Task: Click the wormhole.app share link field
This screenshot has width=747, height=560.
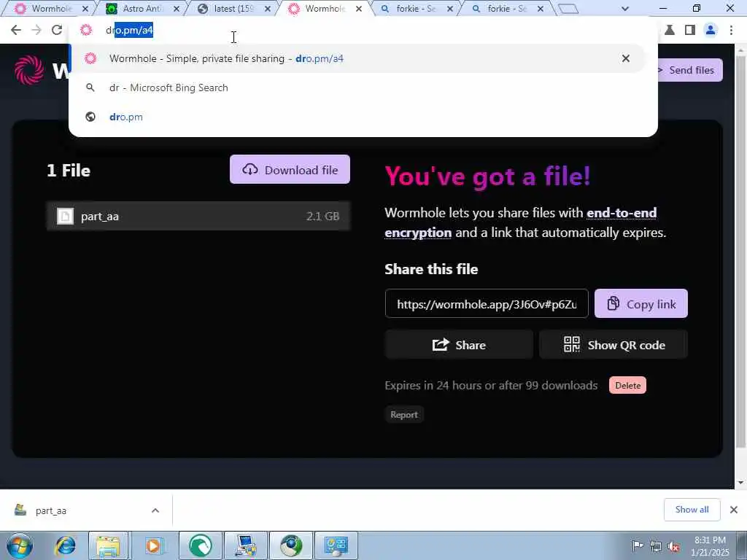Action: [487, 304]
